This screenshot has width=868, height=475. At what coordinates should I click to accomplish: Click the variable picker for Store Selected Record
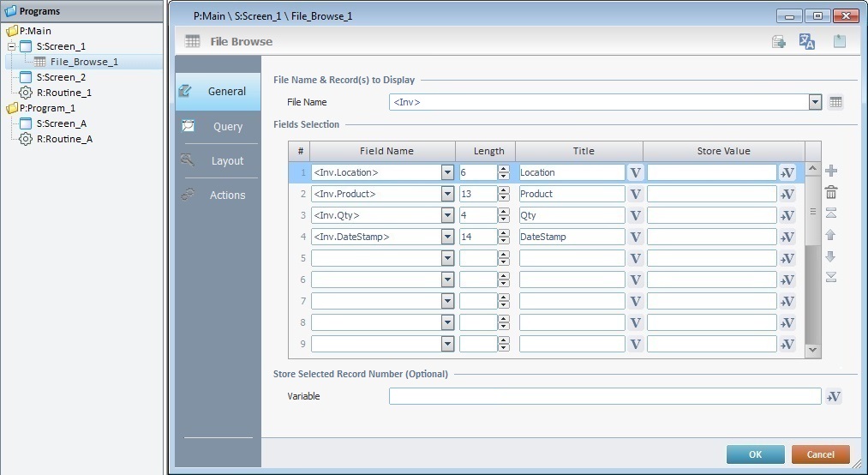tap(834, 396)
